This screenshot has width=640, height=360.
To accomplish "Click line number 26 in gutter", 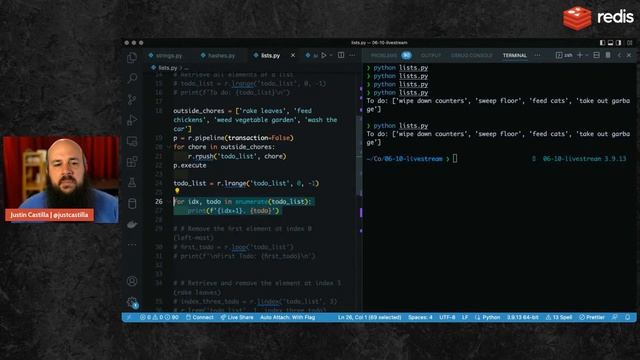I will coord(159,201).
